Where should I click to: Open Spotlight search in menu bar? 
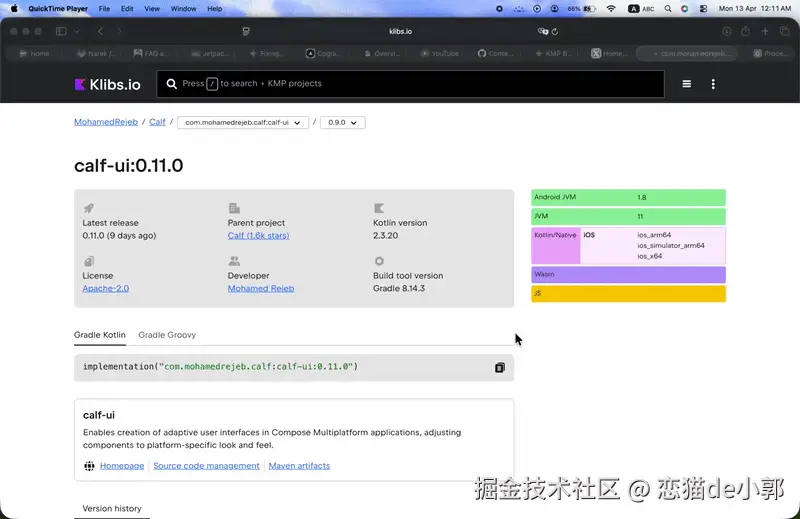coord(668,9)
